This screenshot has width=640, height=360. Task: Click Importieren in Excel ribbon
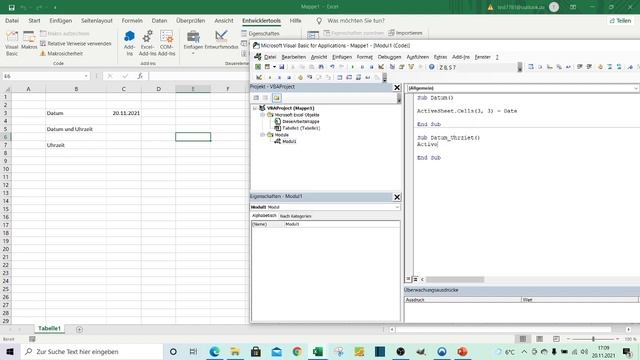coord(406,33)
